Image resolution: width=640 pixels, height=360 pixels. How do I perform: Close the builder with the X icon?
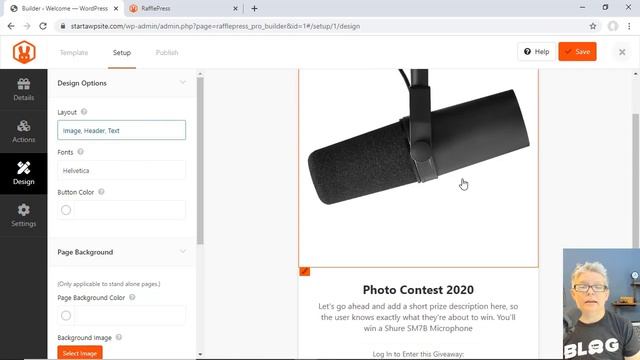(622, 52)
